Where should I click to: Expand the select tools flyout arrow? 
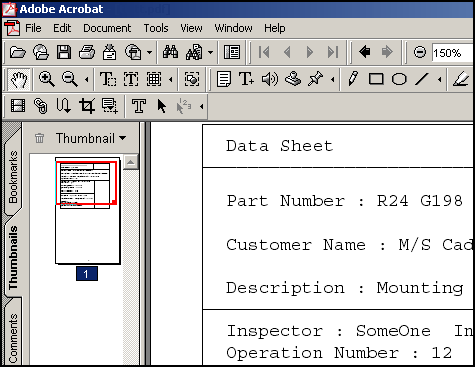pos(171,79)
